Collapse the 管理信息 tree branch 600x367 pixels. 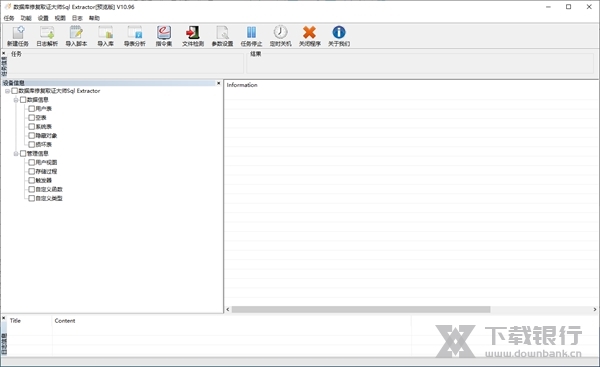point(16,153)
